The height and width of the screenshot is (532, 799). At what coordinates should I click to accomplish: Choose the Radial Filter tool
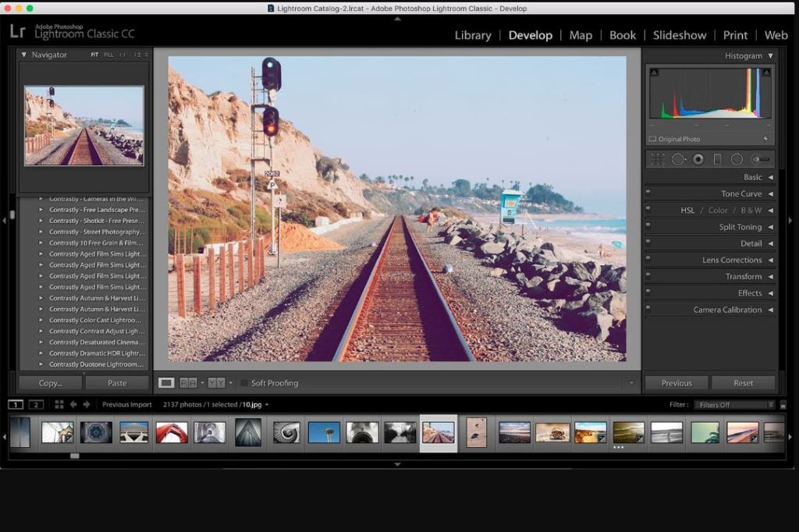(x=737, y=159)
